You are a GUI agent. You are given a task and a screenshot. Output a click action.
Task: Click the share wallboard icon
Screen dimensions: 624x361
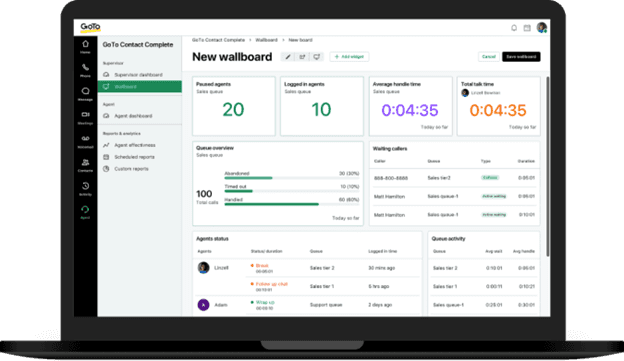tap(302, 57)
